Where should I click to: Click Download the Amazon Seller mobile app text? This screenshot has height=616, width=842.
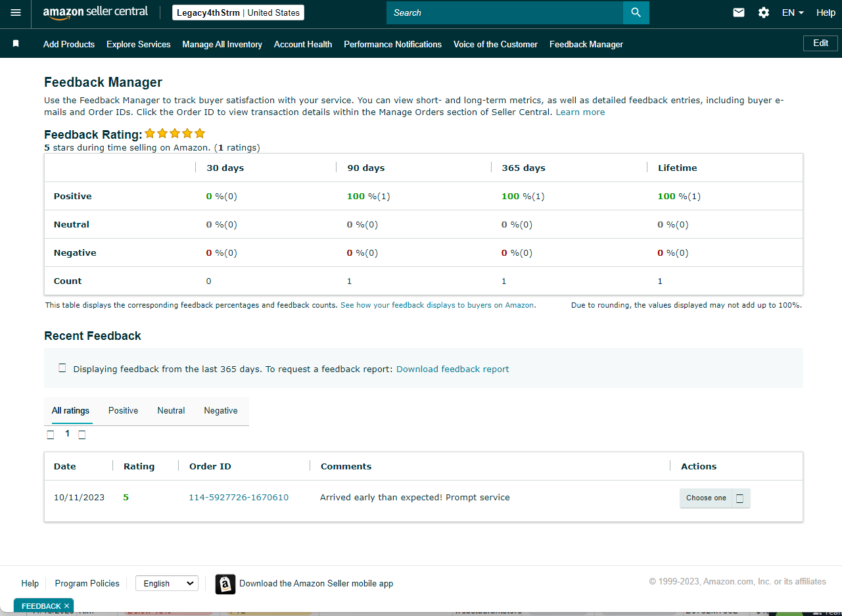[x=316, y=583]
